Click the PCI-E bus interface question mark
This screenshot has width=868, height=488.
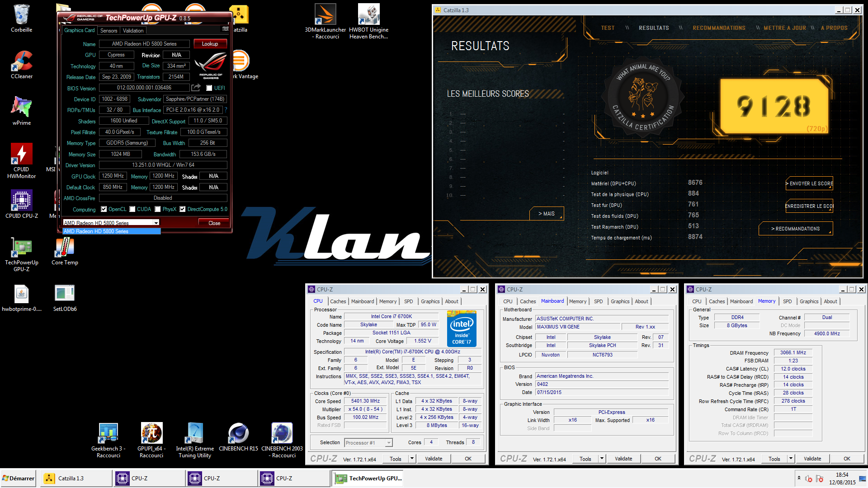point(226,110)
